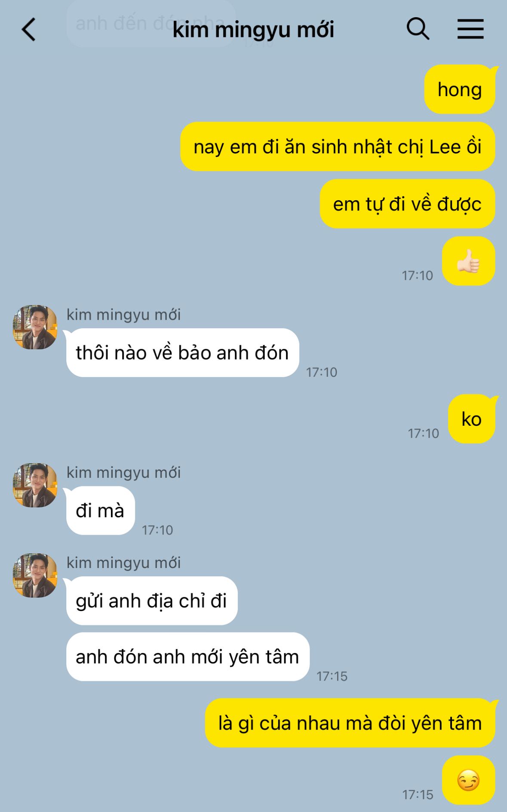Select "em tự đi về được" bubble
Screen dimensions: 507x812
407,204
